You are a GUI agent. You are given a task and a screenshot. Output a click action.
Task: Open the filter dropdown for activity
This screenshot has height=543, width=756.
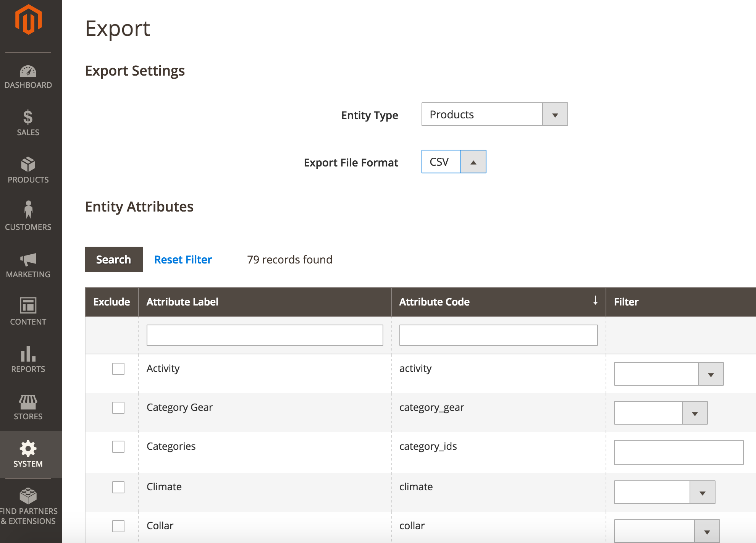[x=669, y=374]
